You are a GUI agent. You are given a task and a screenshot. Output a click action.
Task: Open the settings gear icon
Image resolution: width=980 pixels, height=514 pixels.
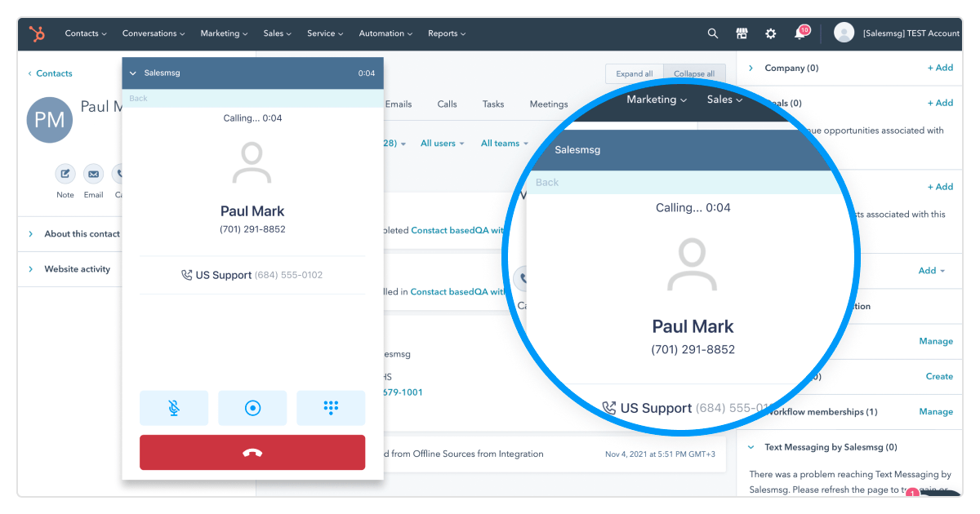click(771, 33)
